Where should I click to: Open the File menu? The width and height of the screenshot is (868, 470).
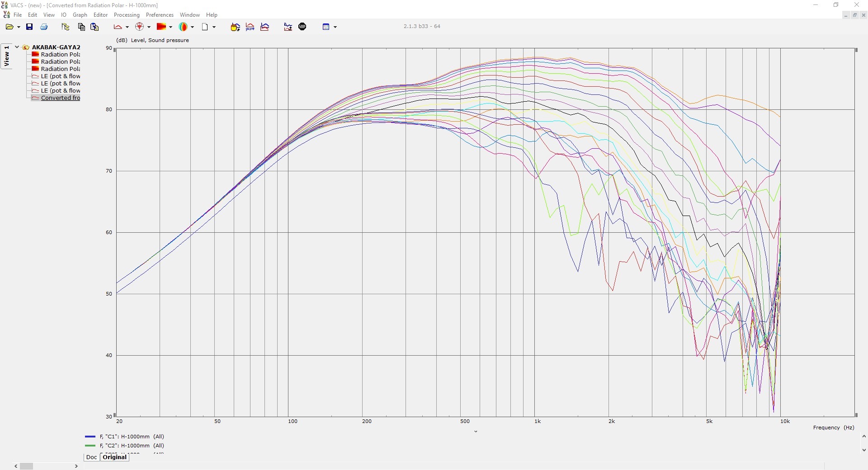coord(18,15)
